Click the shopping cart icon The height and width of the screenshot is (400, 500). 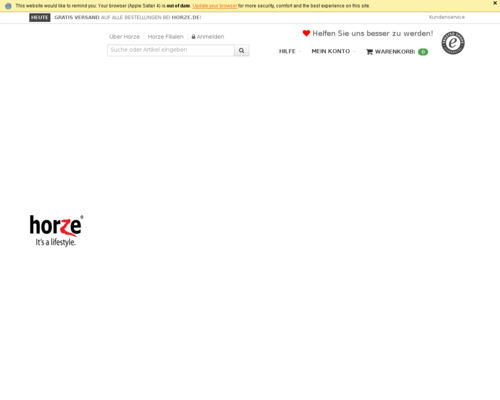[x=369, y=52]
